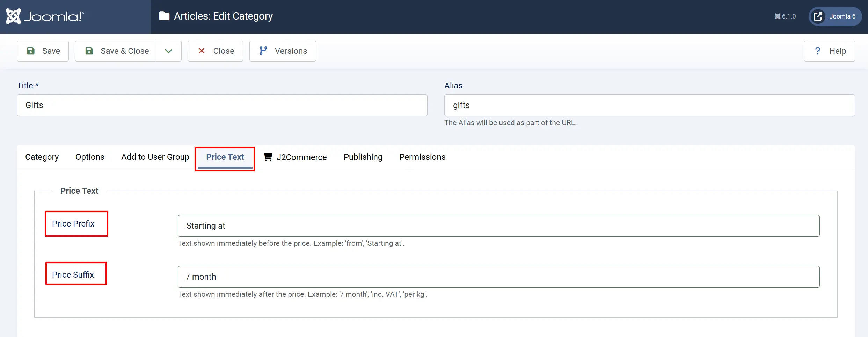Click the folder icon beside Articles: Edit Category
This screenshot has width=868, height=337.
click(x=164, y=16)
